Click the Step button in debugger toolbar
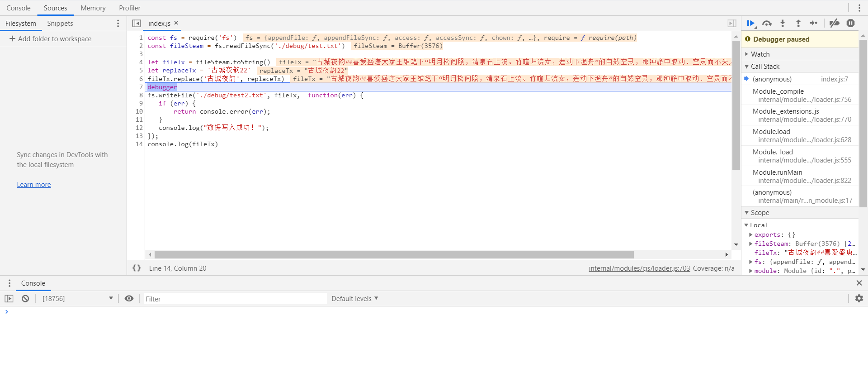This screenshot has height=392, width=868. 814,24
